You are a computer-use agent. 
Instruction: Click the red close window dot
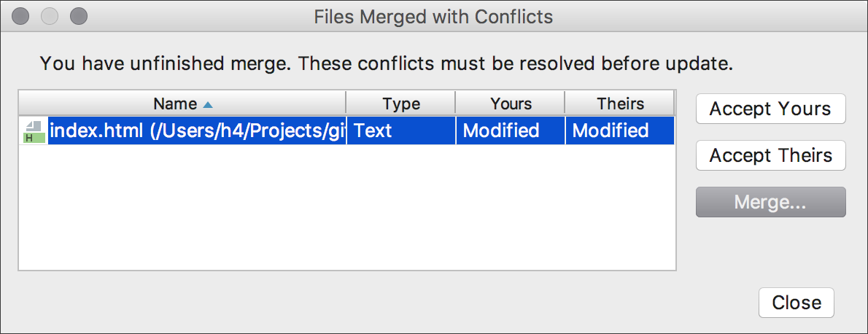20,16
